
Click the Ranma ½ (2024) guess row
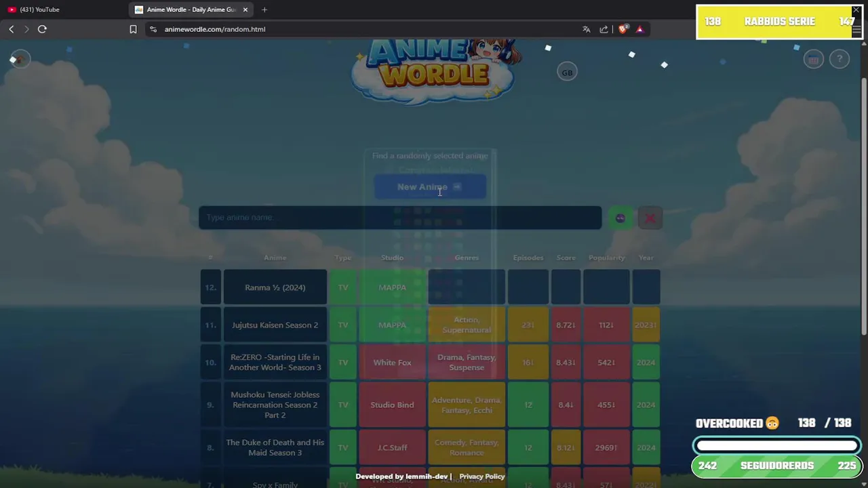pos(430,287)
